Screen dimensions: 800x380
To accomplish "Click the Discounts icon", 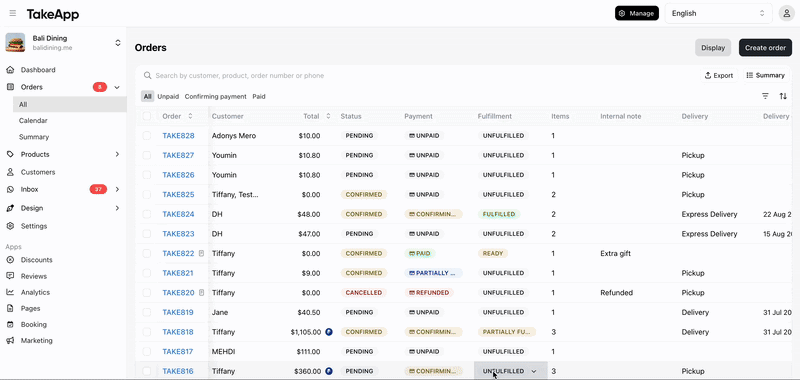I will (x=10, y=260).
